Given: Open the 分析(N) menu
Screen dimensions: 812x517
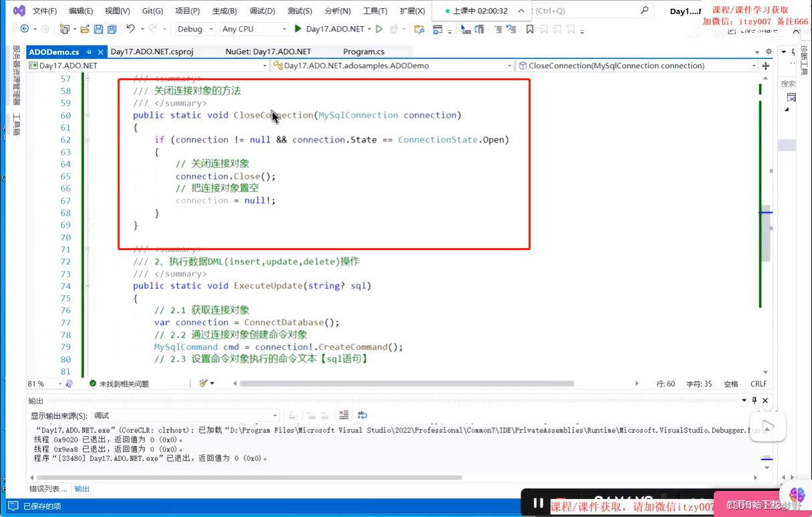Looking at the screenshot, I should [337, 11].
